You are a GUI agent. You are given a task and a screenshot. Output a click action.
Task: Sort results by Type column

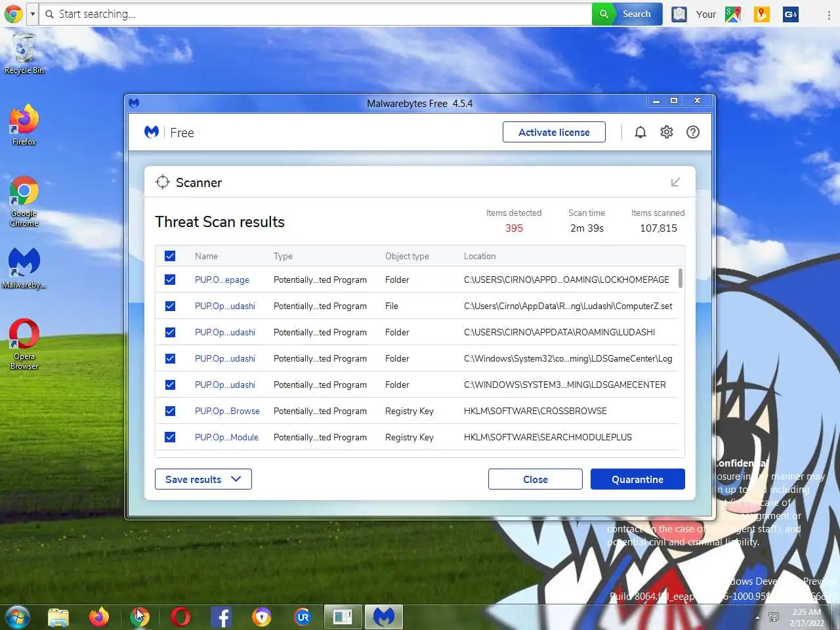click(283, 256)
